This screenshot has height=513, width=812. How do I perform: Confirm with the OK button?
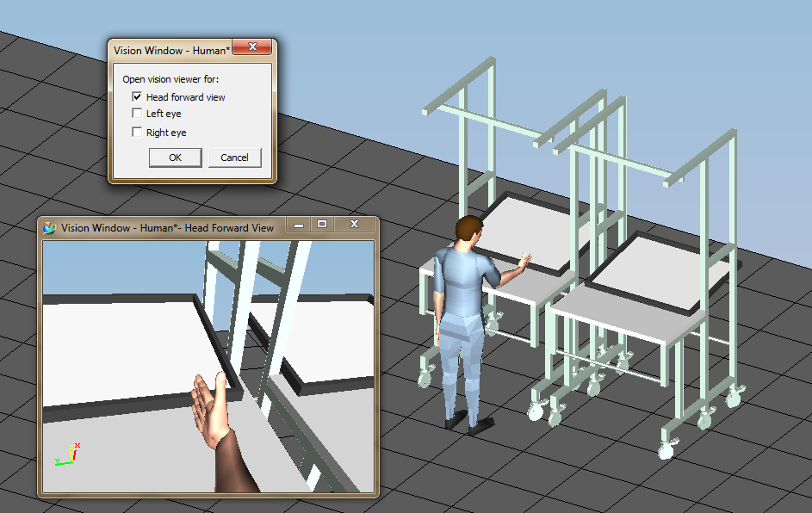(175, 158)
